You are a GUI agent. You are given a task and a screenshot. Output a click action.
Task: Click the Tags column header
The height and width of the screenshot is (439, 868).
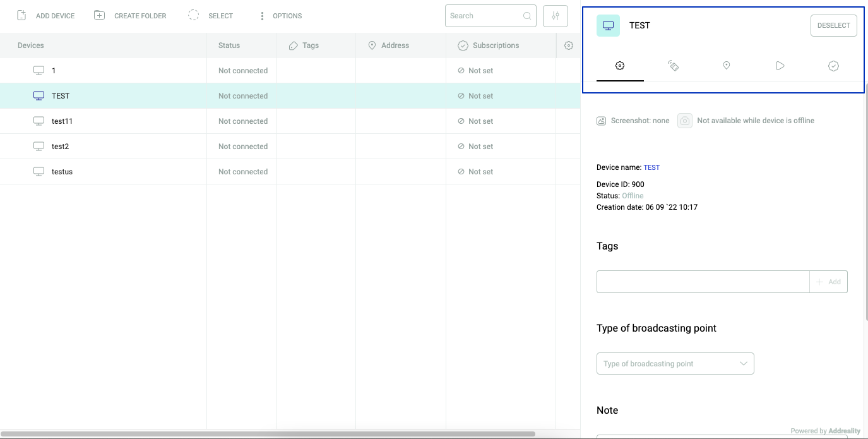pyautogui.click(x=304, y=45)
